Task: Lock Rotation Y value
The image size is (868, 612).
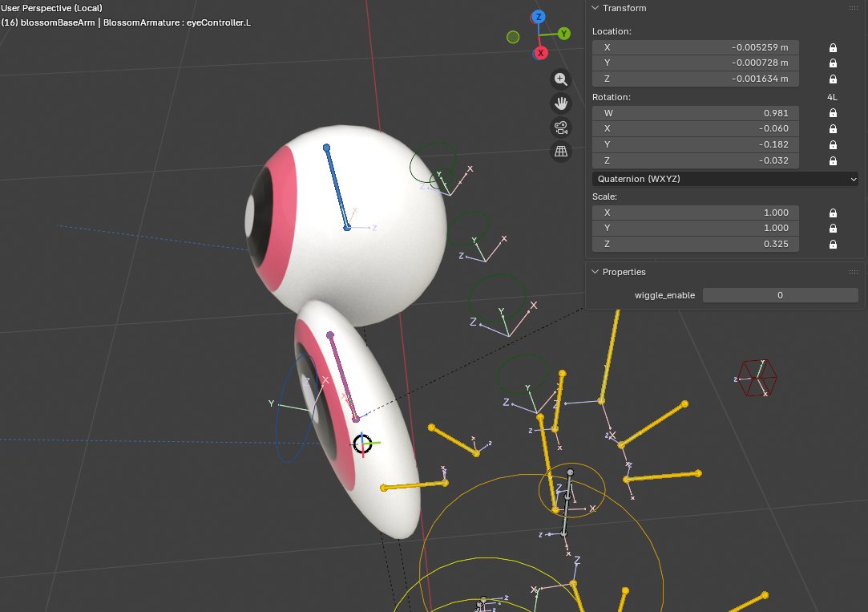Action: (833, 145)
